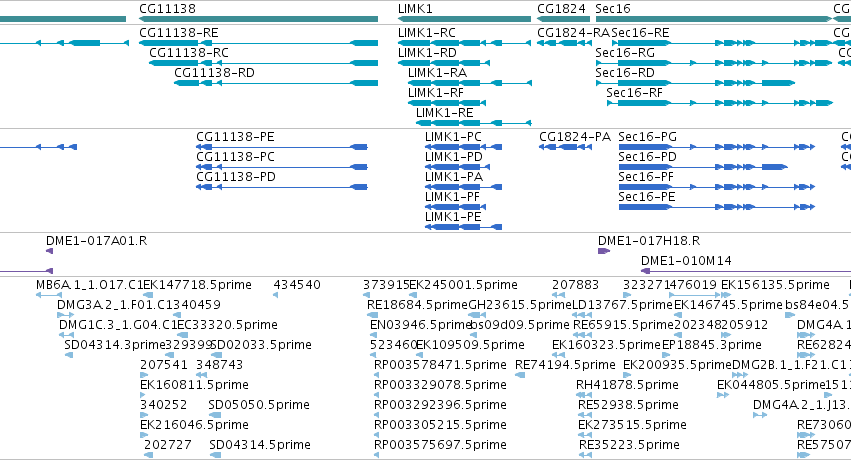Click the Sec16-PD protein label
The height and width of the screenshot is (460, 851).
click(x=647, y=157)
